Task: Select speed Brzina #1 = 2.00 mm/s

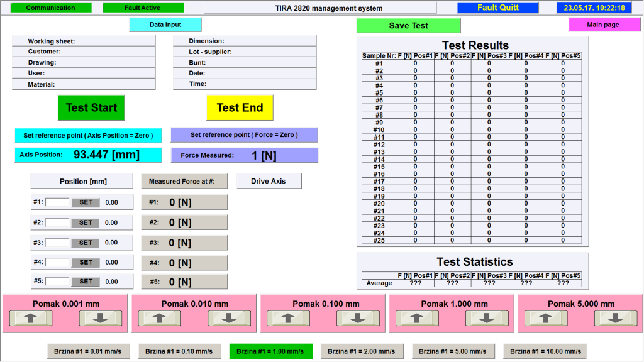Action: tap(362, 351)
